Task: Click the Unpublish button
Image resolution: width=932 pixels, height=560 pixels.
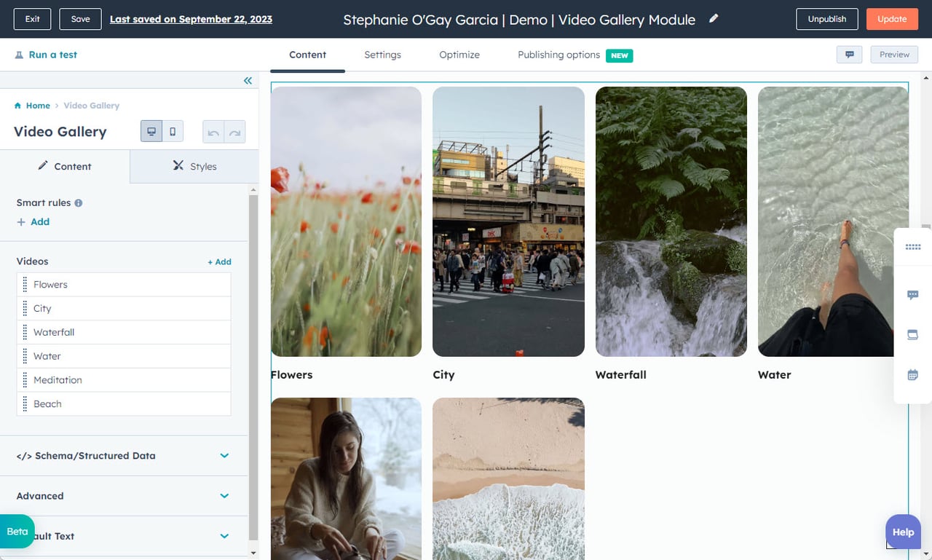Action: click(x=827, y=19)
